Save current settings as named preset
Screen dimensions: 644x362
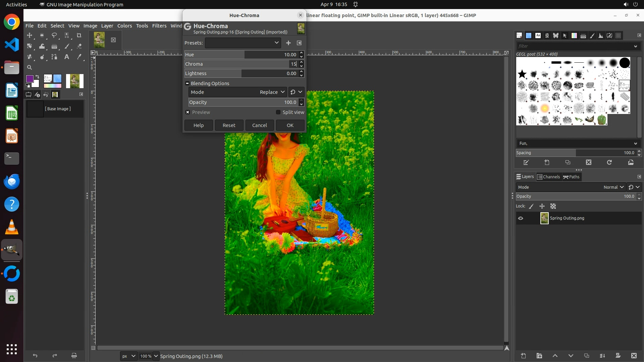pyautogui.click(x=288, y=43)
